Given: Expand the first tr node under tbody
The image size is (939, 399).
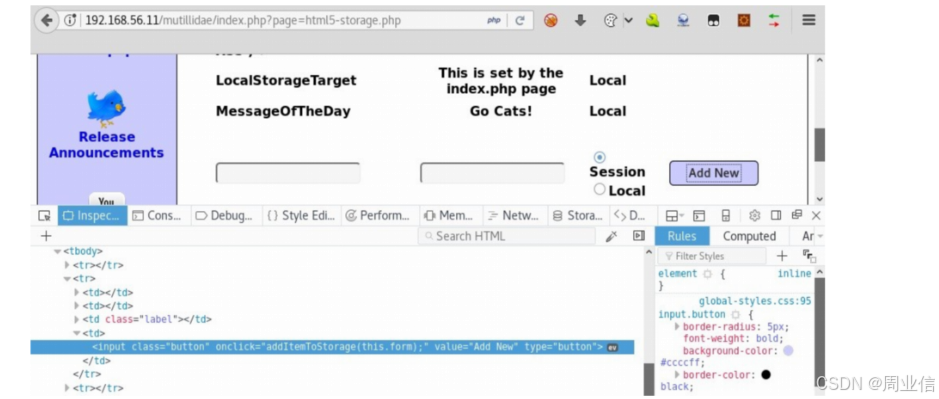Looking at the screenshot, I should click(67, 265).
